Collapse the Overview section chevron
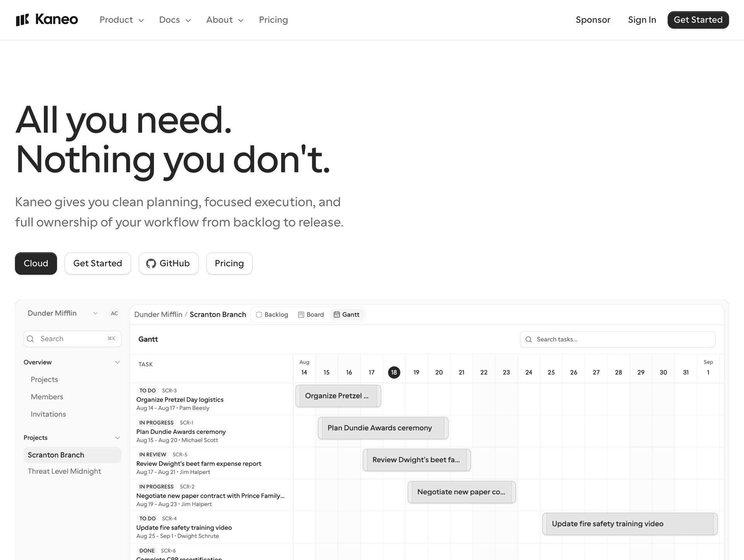The image size is (744, 560). click(x=117, y=362)
